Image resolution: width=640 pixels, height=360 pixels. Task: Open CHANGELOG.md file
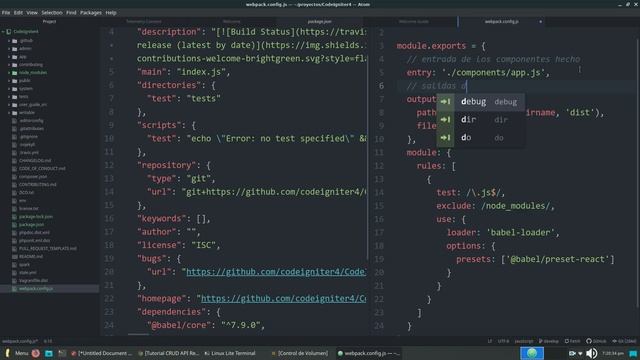click(35, 160)
